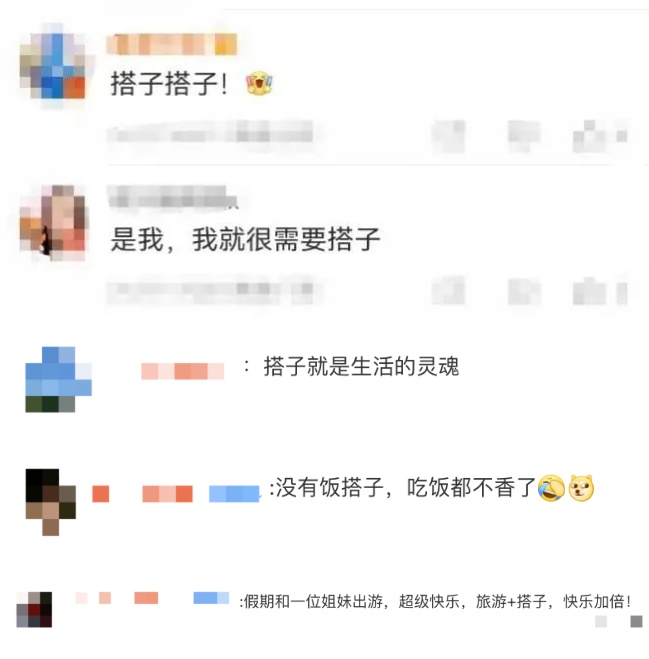Click the laughing-crying emoji after "吃饭都不香了"
Viewport: 649px width, 659px height.
click(551, 488)
